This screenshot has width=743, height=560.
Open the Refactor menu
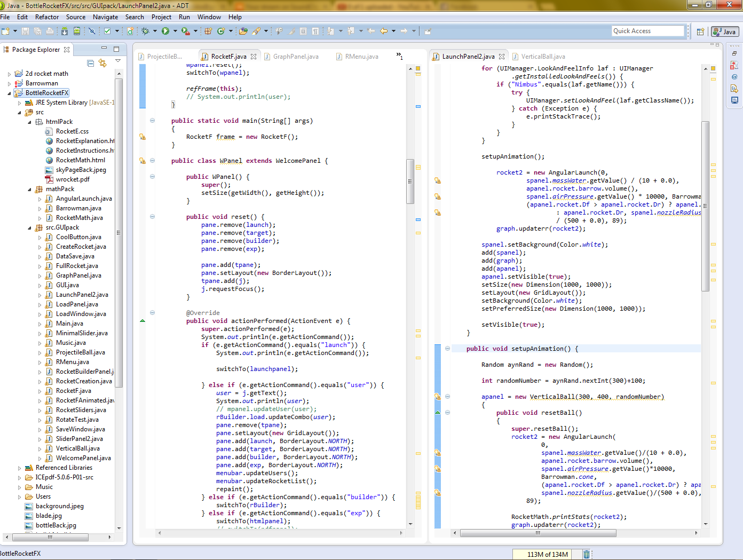pos(47,17)
